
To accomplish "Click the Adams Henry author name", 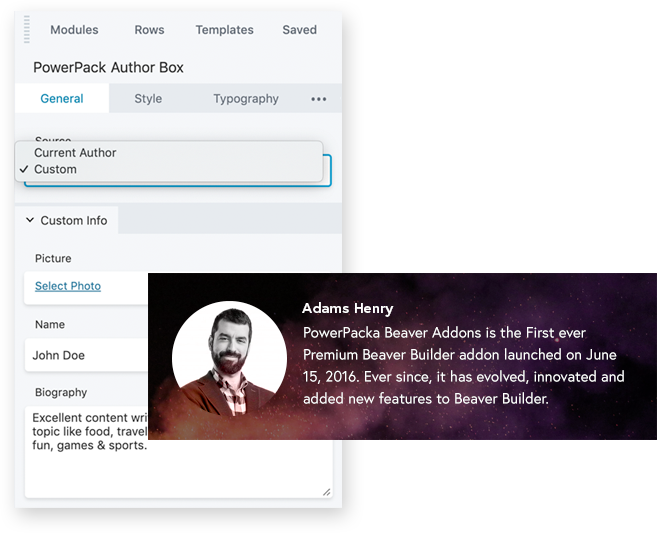I will [347, 308].
